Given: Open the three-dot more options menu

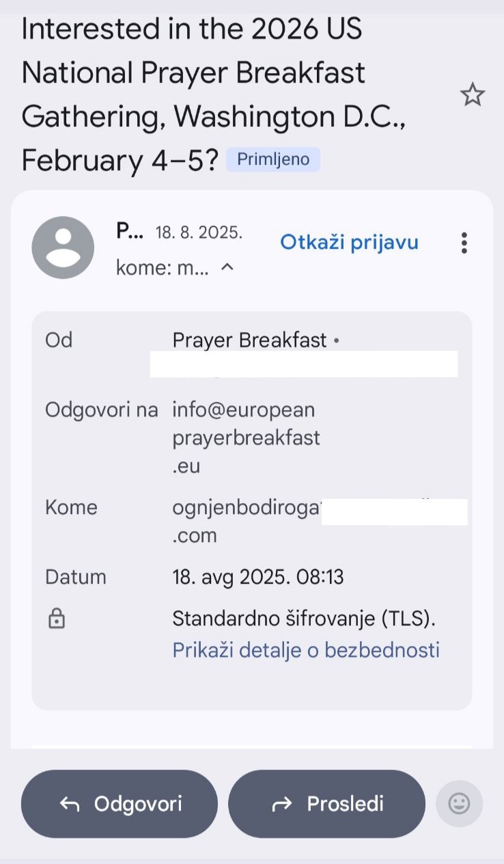Looking at the screenshot, I should [x=464, y=243].
